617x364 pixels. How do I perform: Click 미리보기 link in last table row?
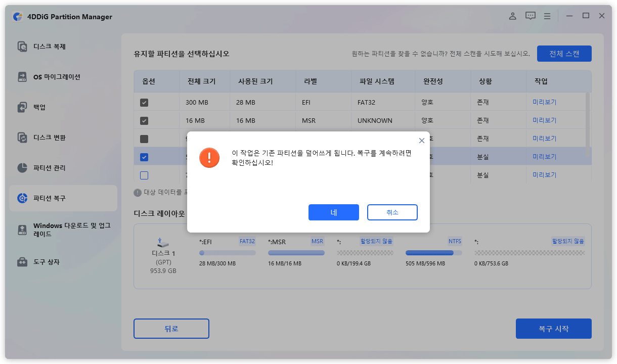pyautogui.click(x=545, y=175)
